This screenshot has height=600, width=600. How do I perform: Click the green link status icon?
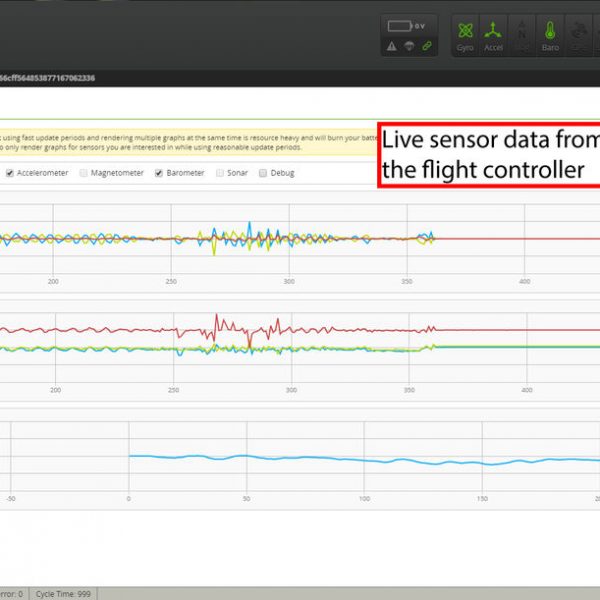tap(427, 46)
